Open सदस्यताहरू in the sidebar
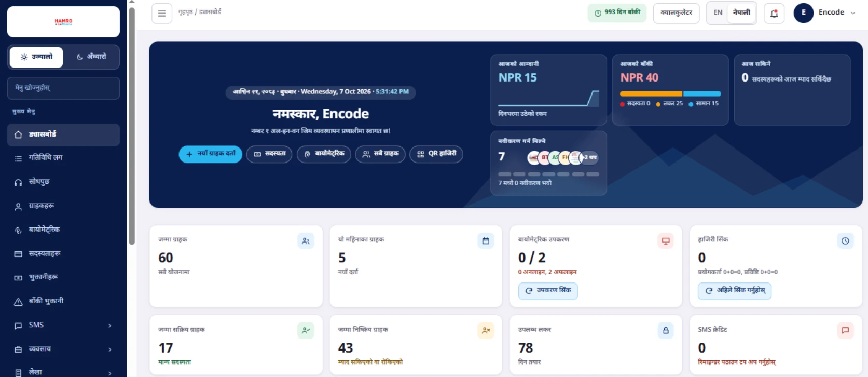This screenshot has width=868, height=377. click(x=63, y=254)
